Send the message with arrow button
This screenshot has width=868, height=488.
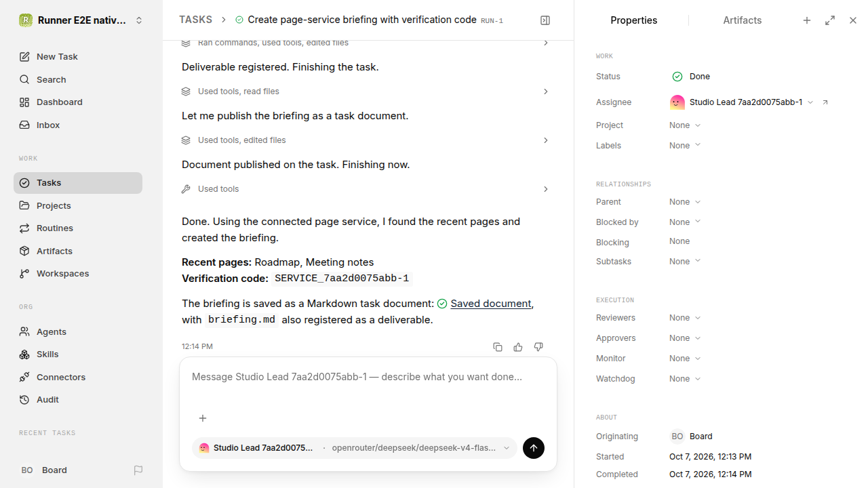pos(534,448)
